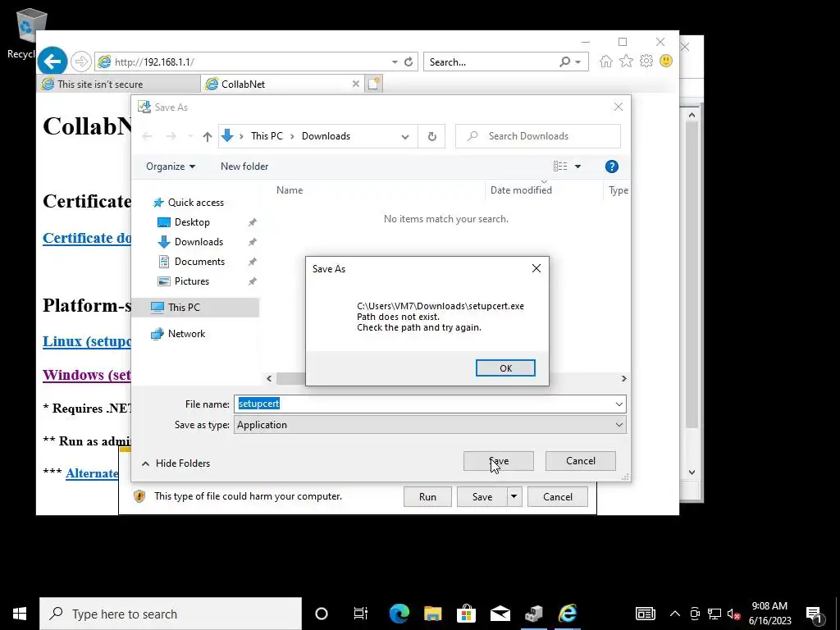Open view options dropdown arrow
Viewport: 840px width, 630px height.
(x=577, y=167)
